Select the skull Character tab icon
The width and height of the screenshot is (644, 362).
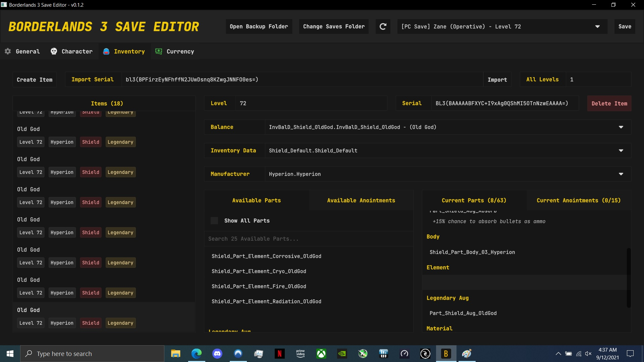(54, 51)
